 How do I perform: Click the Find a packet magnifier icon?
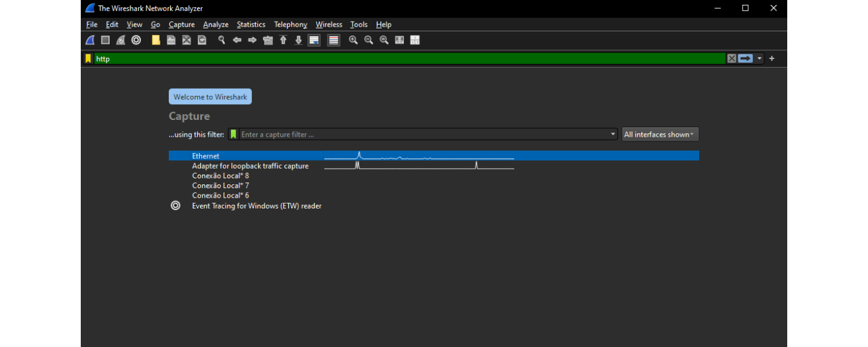[x=222, y=40]
